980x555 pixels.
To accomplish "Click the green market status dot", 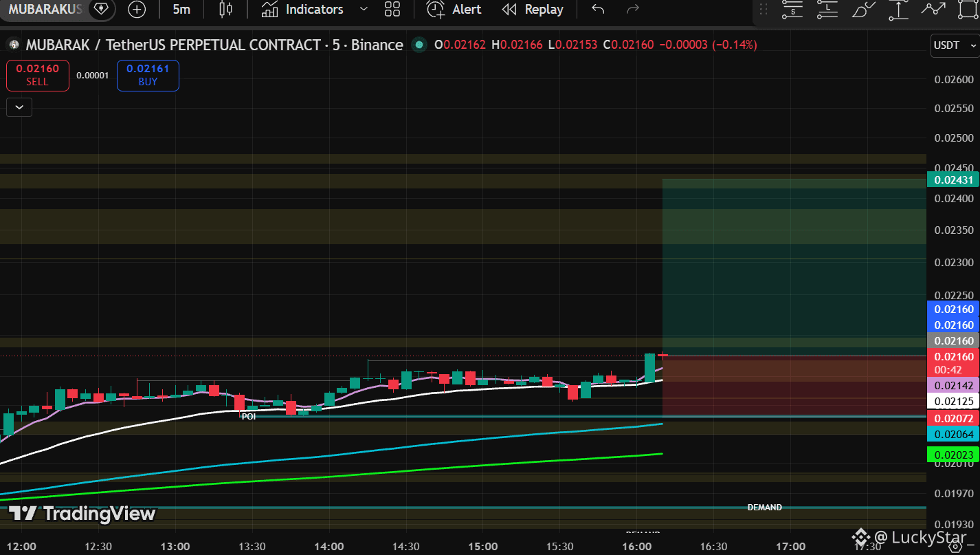I will point(419,45).
